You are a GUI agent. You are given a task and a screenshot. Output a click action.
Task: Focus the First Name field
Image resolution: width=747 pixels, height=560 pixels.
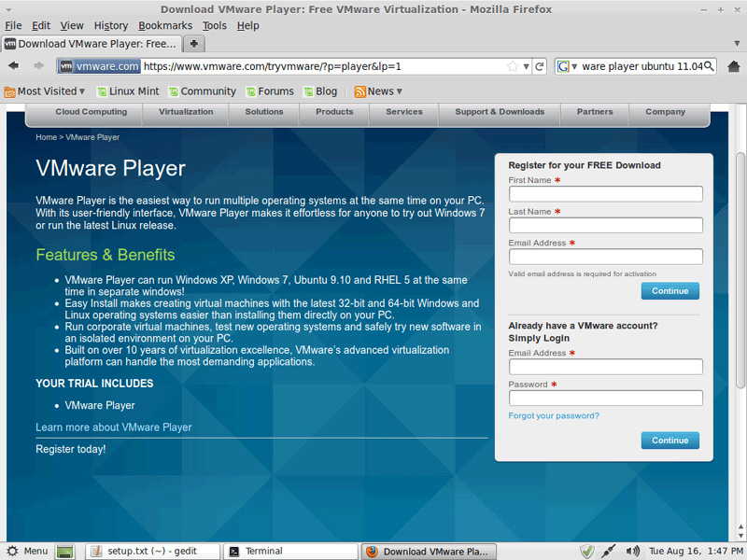pos(605,194)
